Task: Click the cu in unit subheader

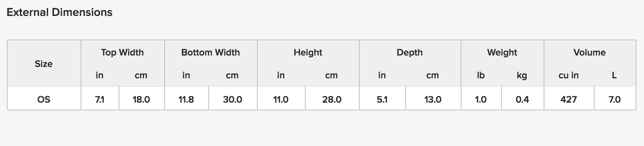Action: (569, 75)
